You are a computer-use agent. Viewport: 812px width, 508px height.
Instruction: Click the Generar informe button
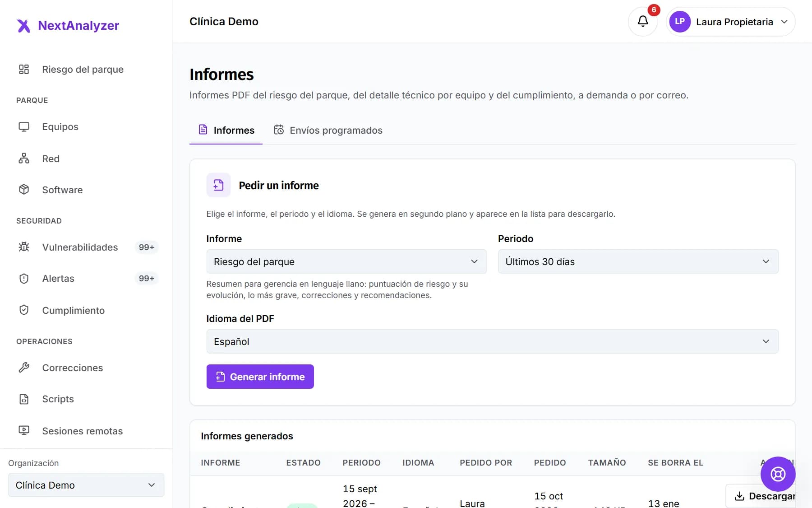(x=260, y=377)
